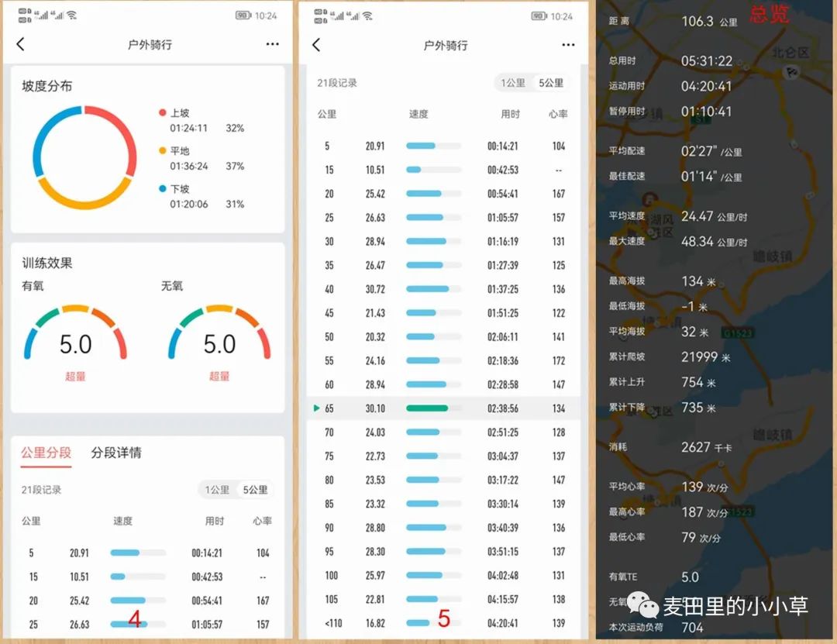Screen dimensions: 837x644
Task: Tap battery icon in left screen status bar
Action: pyautogui.click(x=243, y=15)
